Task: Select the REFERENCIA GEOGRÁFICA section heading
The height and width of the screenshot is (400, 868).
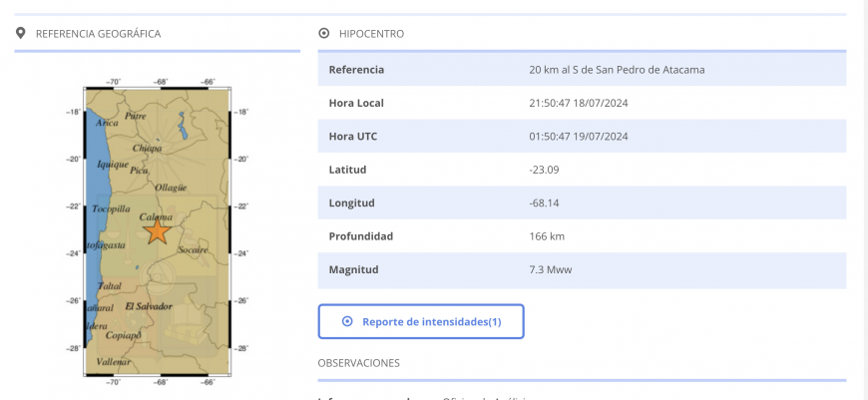Action: pyautogui.click(x=98, y=34)
